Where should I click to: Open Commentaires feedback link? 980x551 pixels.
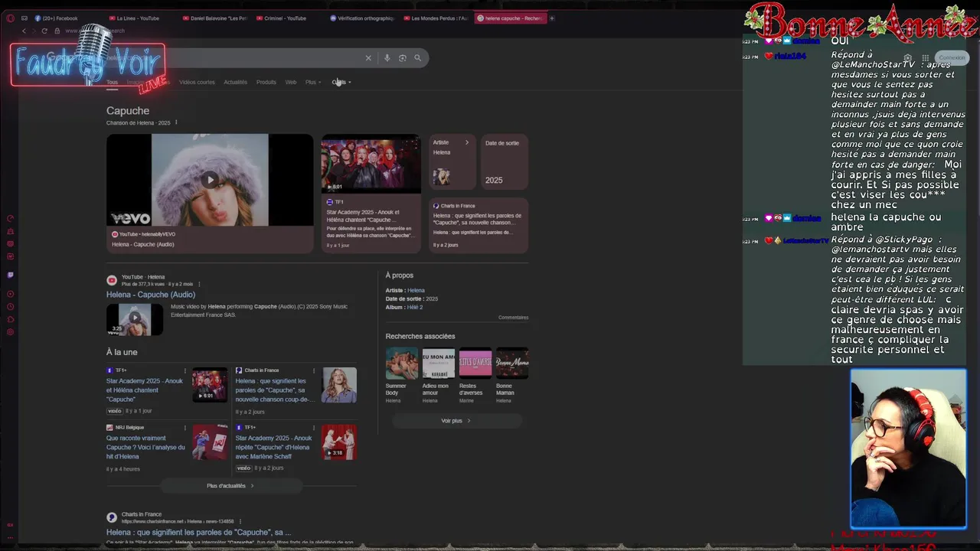(513, 318)
